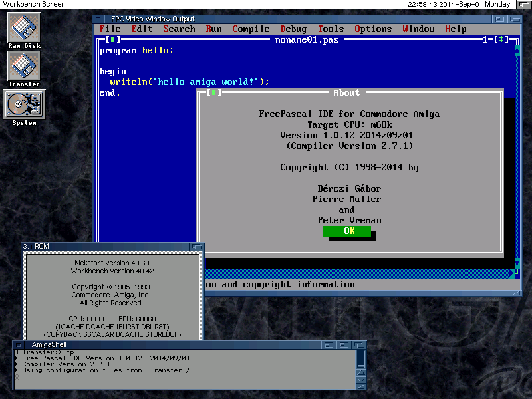Click the AmigaShell scroll up arrow
The image size is (532, 399).
point(360,372)
